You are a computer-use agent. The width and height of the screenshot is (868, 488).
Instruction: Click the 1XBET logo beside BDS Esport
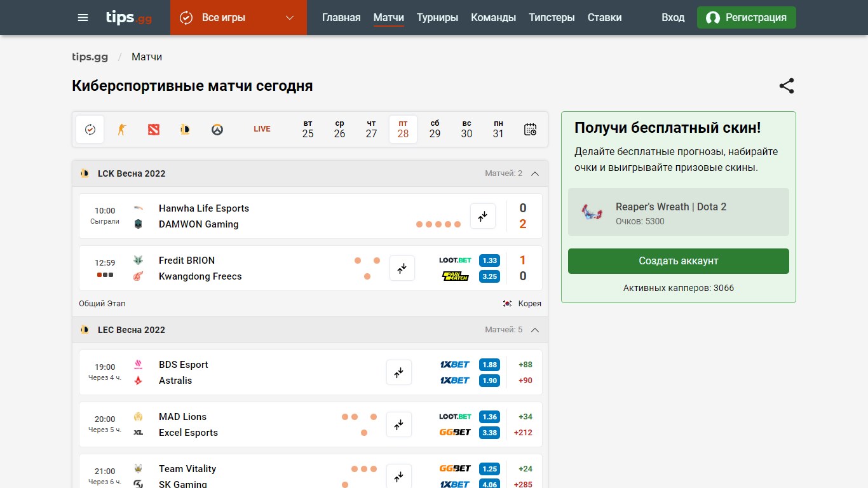coord(455,365)
